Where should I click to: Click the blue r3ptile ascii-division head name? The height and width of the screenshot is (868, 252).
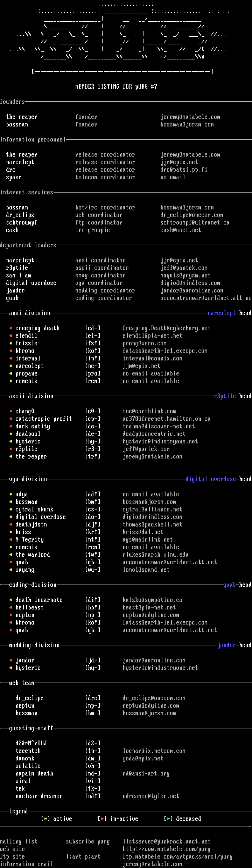point(225,396)
